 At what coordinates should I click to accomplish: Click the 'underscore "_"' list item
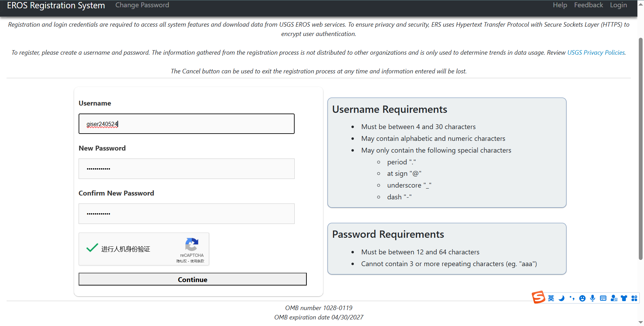(409, 185)
